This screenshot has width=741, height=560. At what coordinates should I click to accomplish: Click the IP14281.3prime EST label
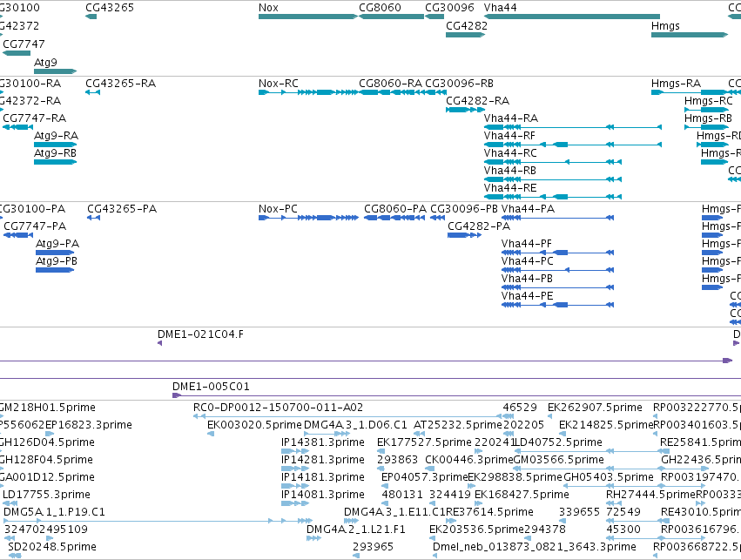[x=323, y=460]
